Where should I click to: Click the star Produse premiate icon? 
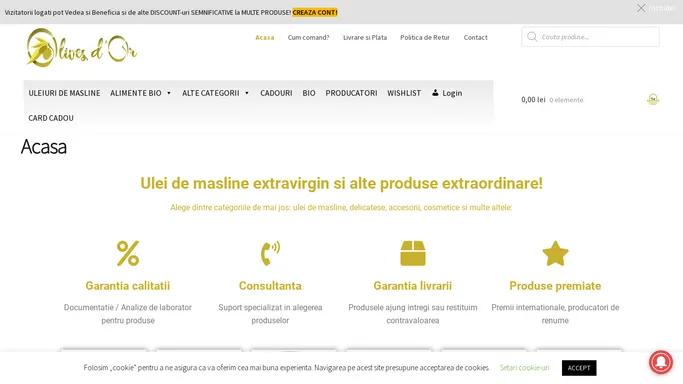[x=555, y=253]
